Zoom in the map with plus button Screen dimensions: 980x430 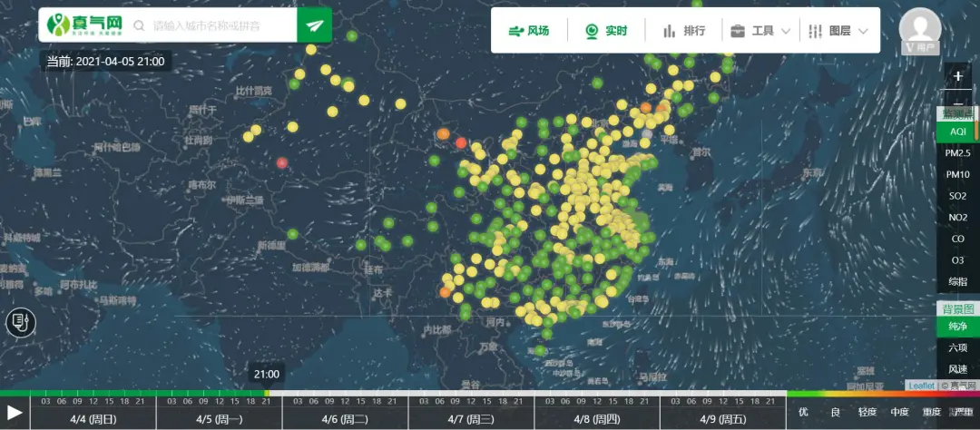pyautogui.click(x=958, y=76)
